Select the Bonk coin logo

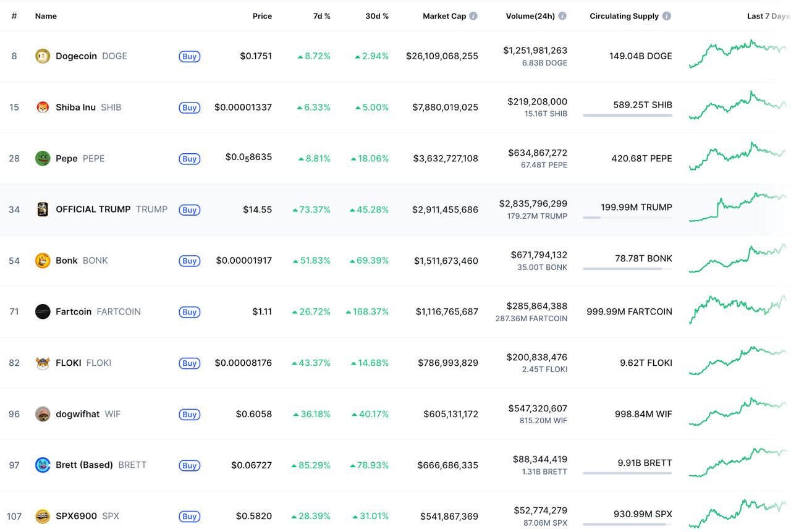click(43, 260)
